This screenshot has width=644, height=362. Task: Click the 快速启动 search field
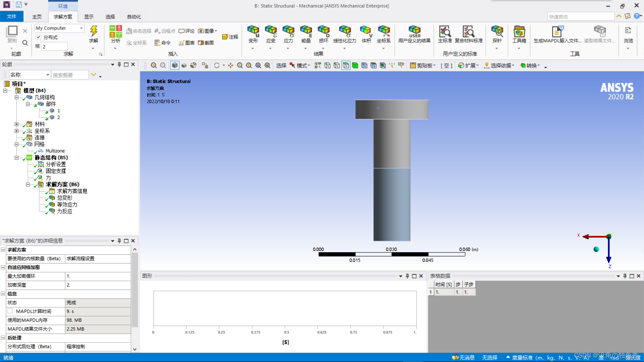580,17
